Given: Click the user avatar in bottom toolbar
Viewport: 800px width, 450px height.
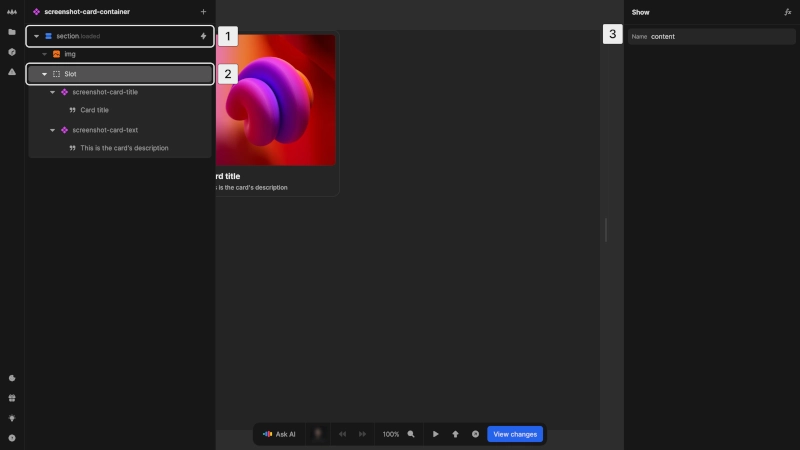Looking at the screenshot, I should 318,434.
